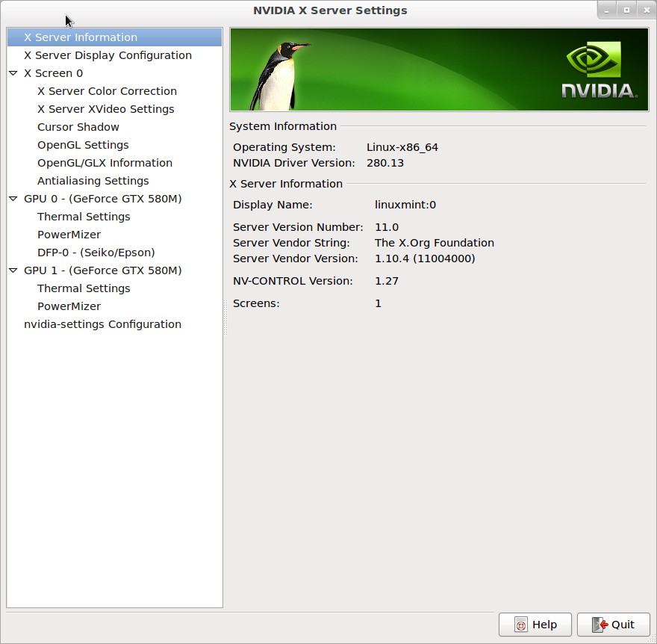Click the Help button label
657x644 pixels.
point(544,625)
